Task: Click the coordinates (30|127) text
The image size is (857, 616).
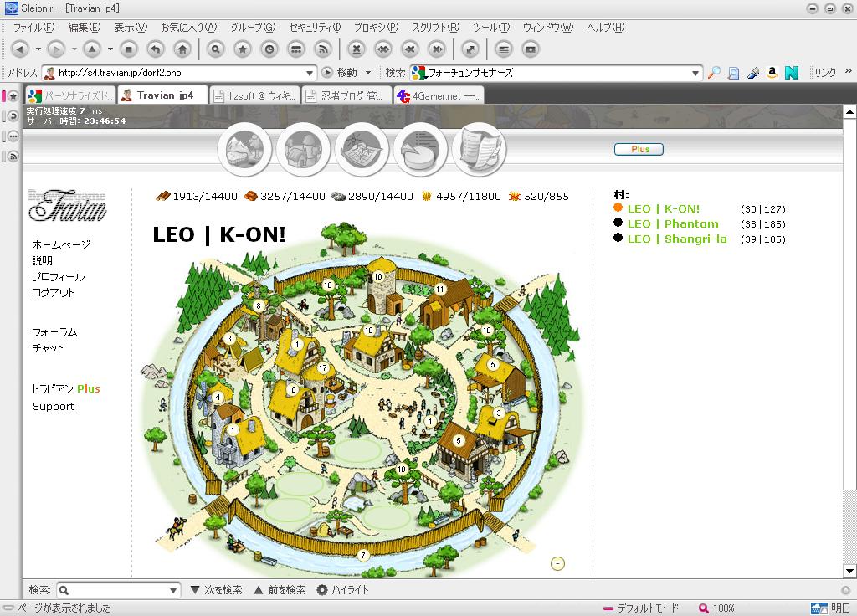Action: (763, 208)
